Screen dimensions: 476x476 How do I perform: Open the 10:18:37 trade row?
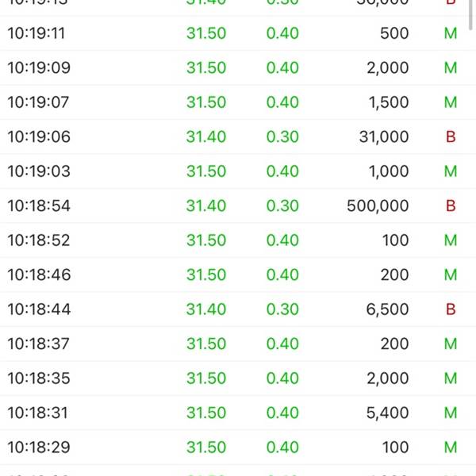238,344
